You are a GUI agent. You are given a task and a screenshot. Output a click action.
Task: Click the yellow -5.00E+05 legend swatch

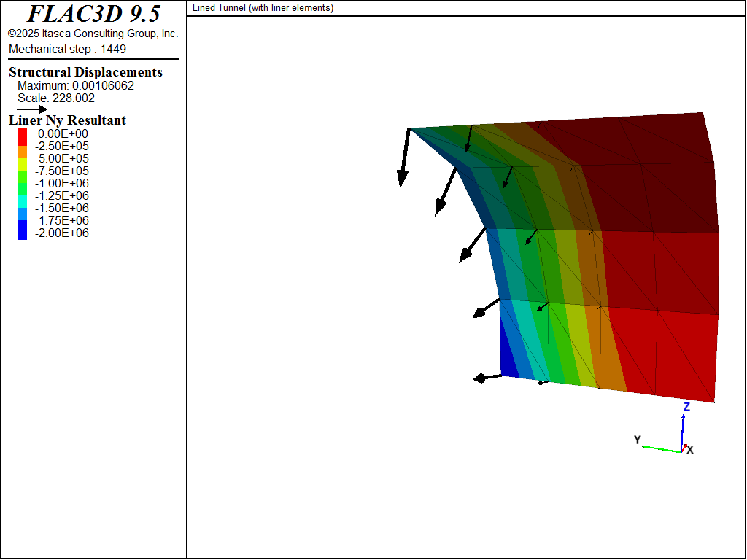tap(23, 164)
